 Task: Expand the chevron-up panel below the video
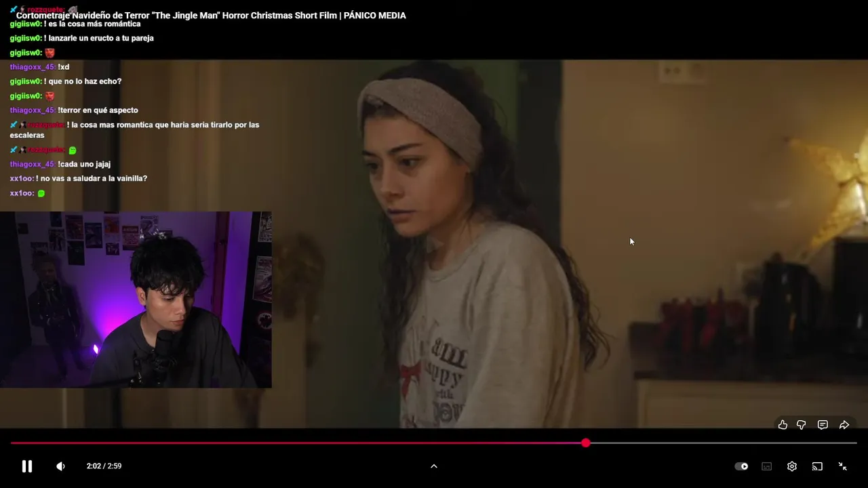434,466
